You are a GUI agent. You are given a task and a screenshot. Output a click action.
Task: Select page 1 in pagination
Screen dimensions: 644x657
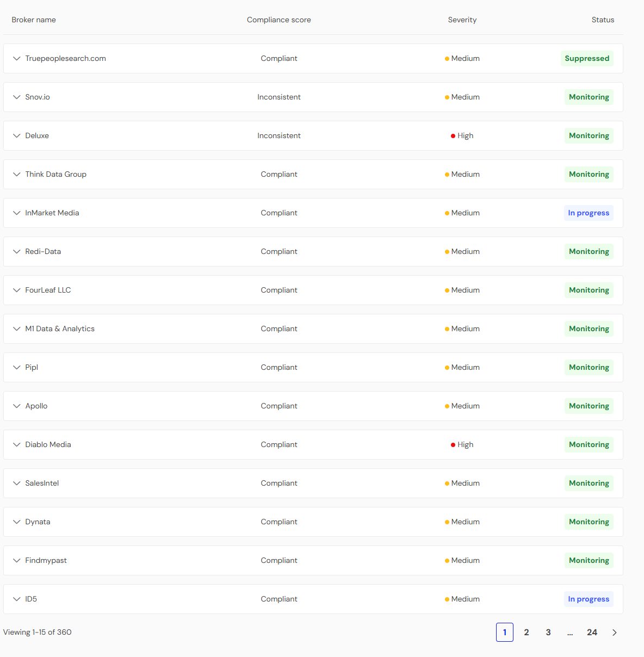point(505,632)
